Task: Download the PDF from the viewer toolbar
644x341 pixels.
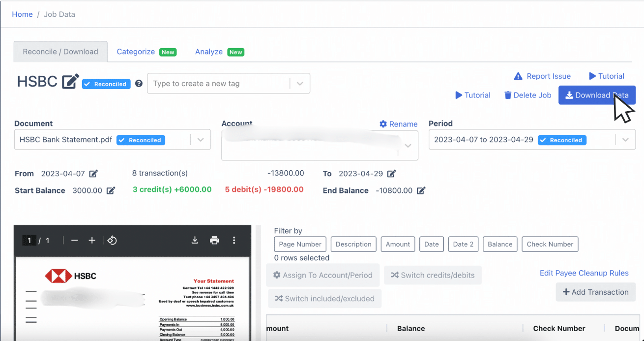Action: (195, 240)
